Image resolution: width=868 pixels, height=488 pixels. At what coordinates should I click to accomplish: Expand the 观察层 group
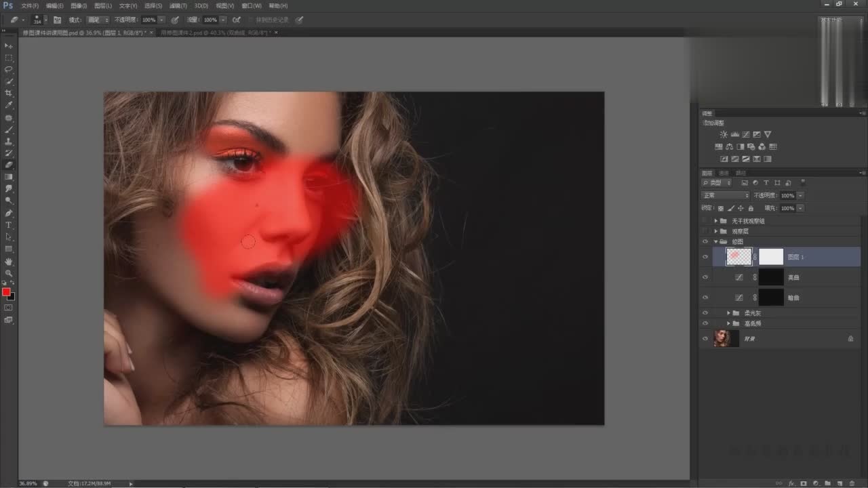pos(715,231)
